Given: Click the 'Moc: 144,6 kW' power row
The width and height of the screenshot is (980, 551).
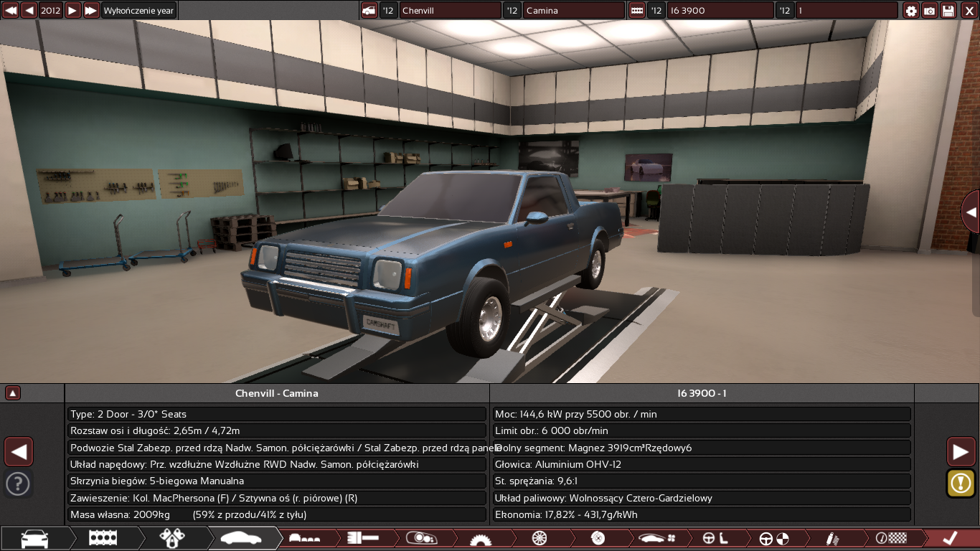Looking at the screenshot, I should coord(702,414).
